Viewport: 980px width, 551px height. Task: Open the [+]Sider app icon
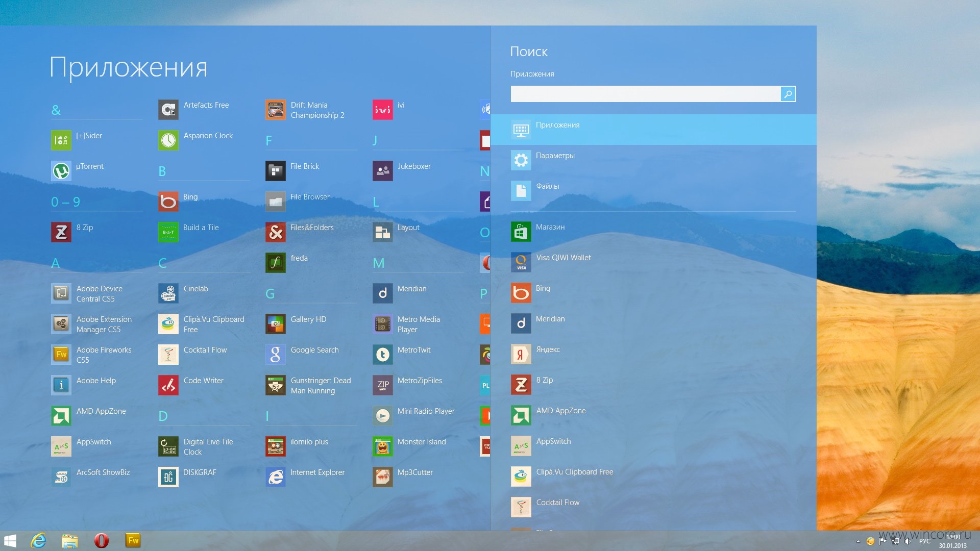tap(61, 140)
